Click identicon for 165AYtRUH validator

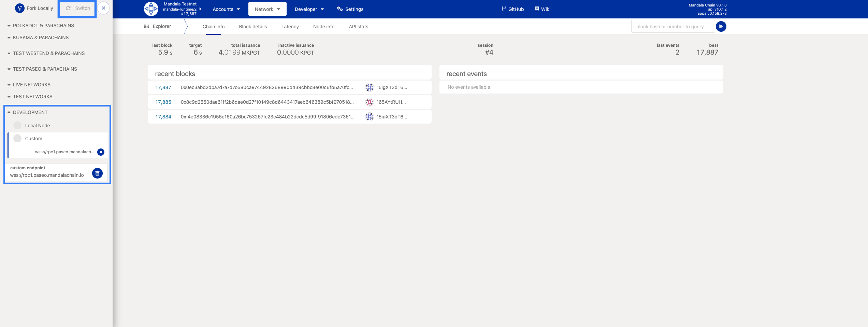pyautogui.click(x=370, y=102)
